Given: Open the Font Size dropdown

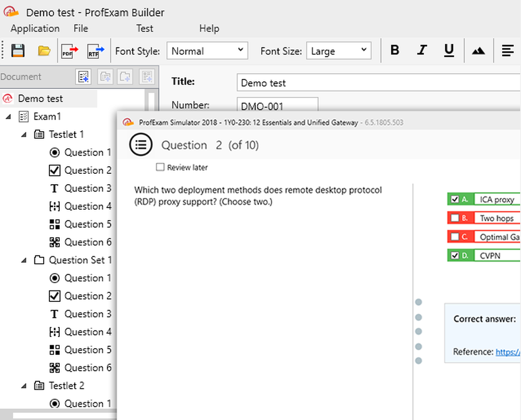Looking at the screenshot, I should coord(339,51).
